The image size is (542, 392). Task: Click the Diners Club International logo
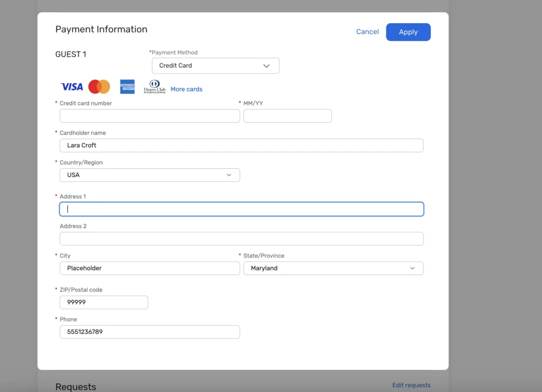tap(155, 87)
